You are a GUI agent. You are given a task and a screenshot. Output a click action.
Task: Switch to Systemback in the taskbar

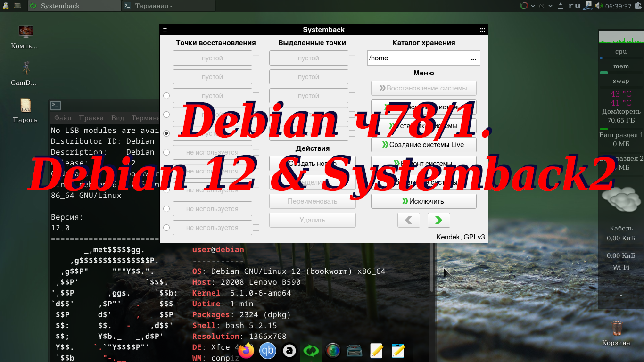(74, 6)
